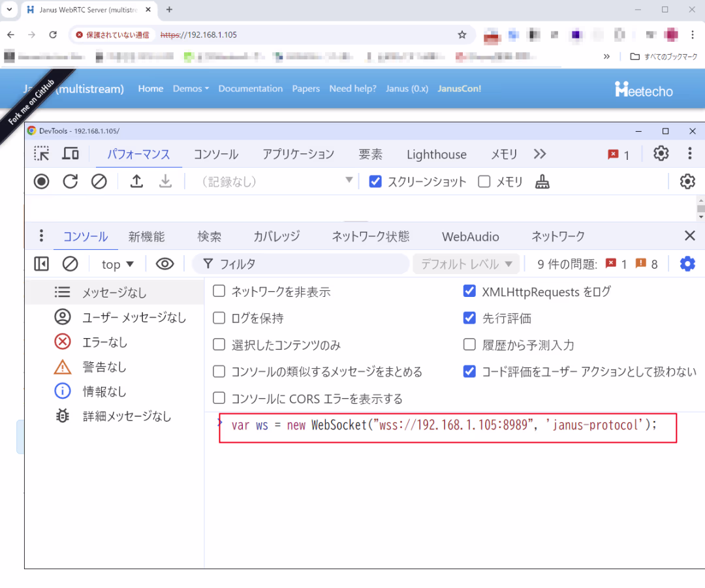Enable コンソールの類似するメッセージをまとめる checkbox
This screenshot has width=705, height=588.
tap(219, 371)
